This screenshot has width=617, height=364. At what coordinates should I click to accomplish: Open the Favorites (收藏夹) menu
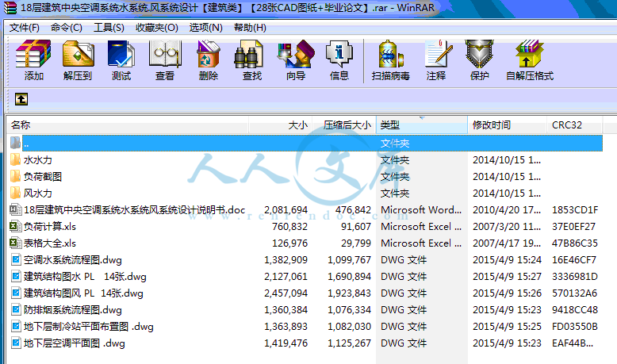[156, 28]
